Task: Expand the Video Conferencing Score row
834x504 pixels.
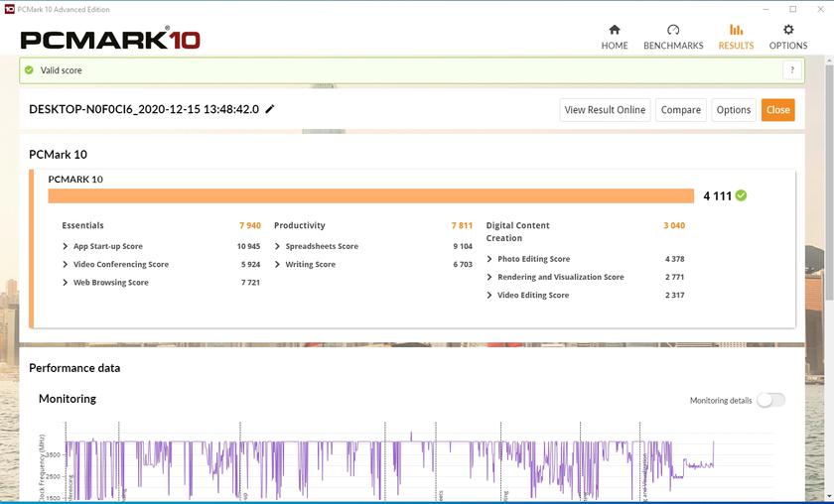Action: tap(66, 265)
